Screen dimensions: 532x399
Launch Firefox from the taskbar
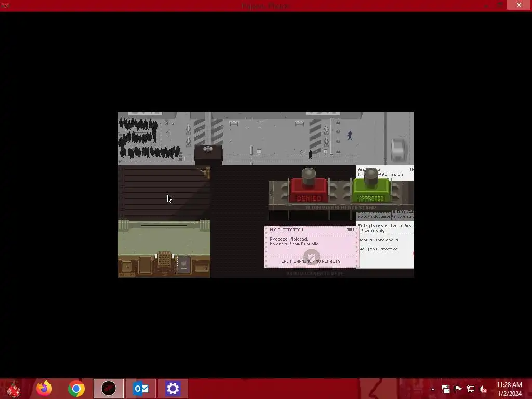point(44,389)
